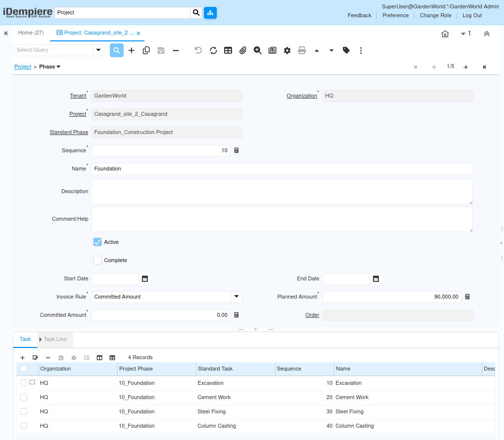The image size is (504, 440).
Task: Toggle grid view icon in toolbar
Action: [x=228, y=50]
